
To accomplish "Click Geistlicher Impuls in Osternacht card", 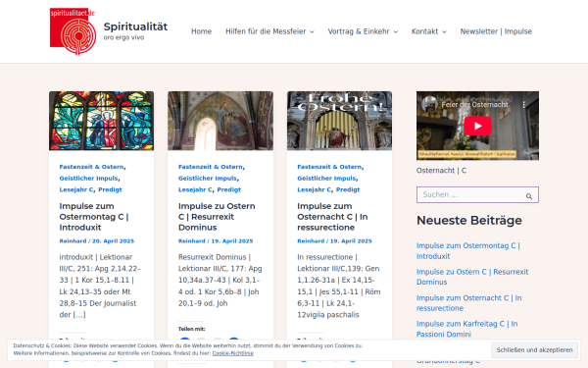I will point(326,179).
